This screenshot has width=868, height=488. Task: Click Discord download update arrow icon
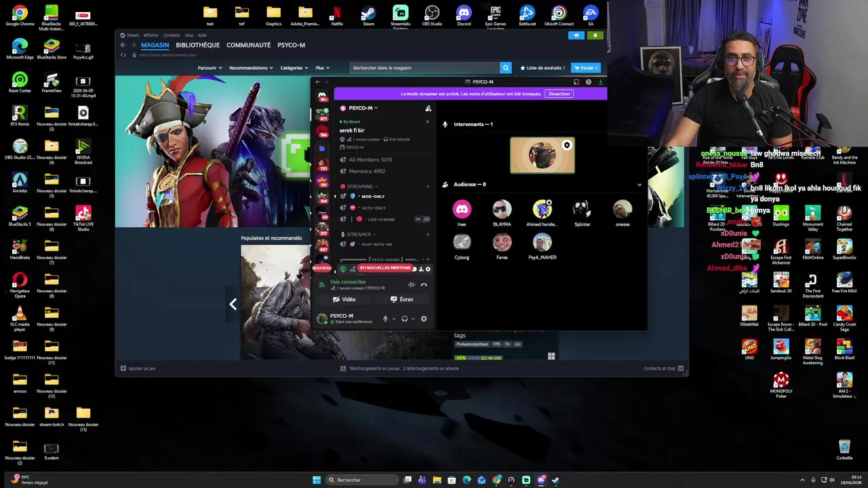coord(600,82)
